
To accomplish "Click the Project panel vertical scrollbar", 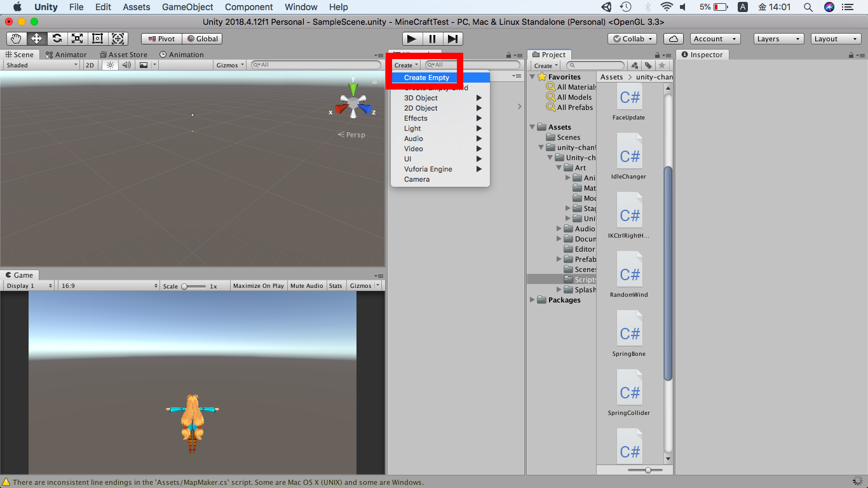I will [668, 274].
